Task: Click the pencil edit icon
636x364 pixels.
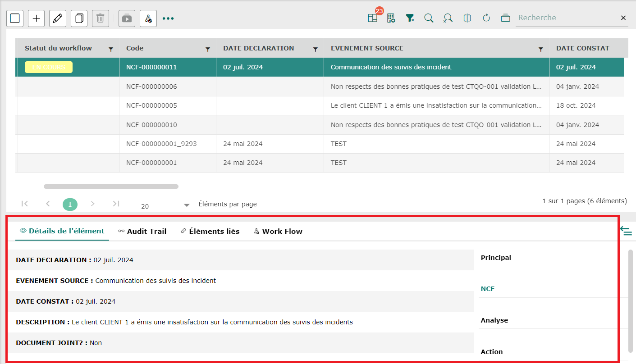Action: tap(57, 18)
